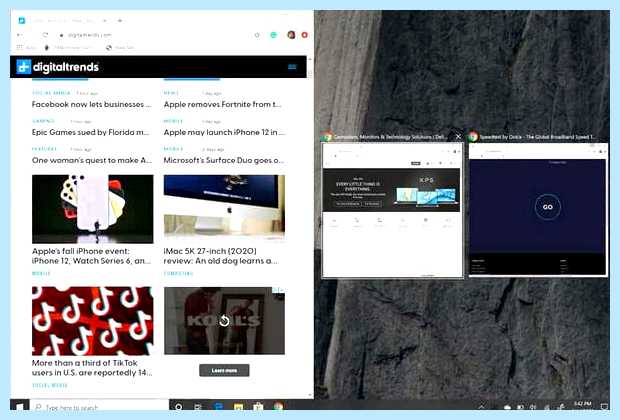Select the Dell window thumbnail in Snap Assist
The width and height of the screenshot is (620, 420).
point(392,210)
